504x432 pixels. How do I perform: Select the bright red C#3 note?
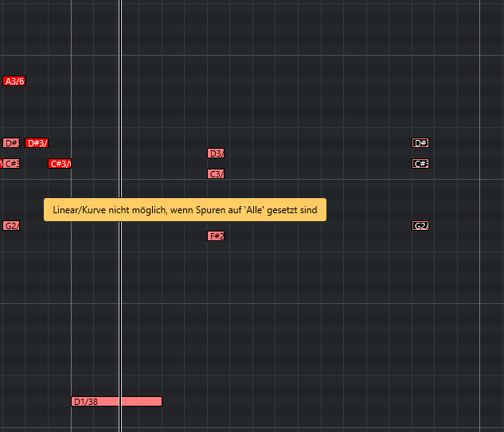[60, 164]
